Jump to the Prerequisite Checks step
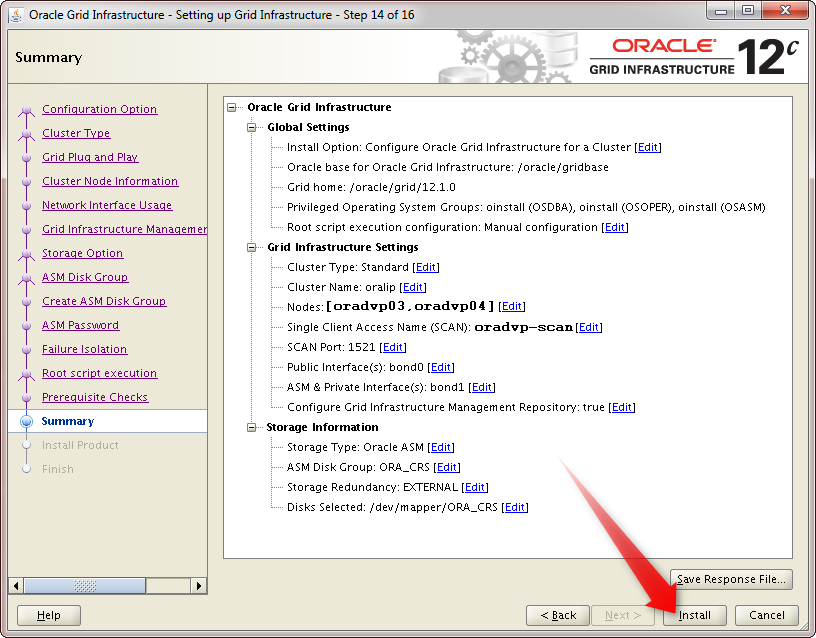816x638 pixels. click(95, 397)
